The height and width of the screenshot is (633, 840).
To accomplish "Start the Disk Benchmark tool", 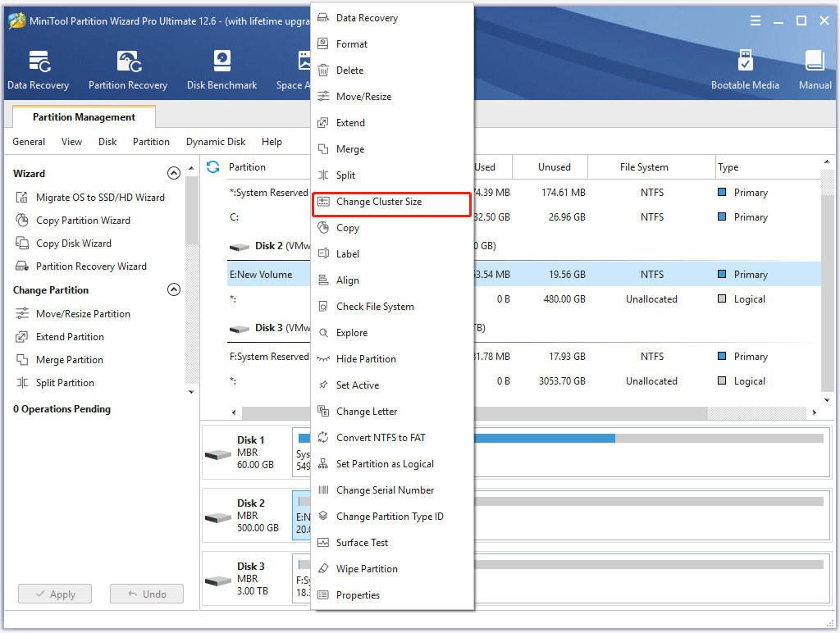I will (x=221, y=69).
